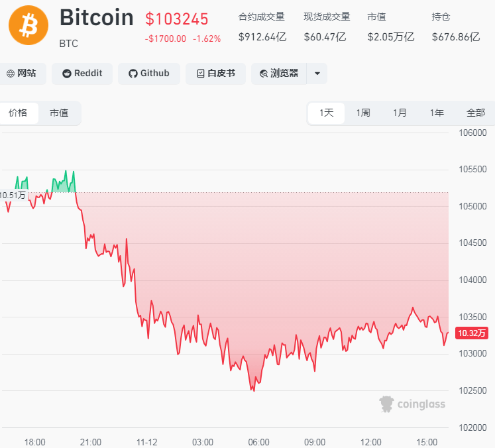Switch chart to market cap view
Screen dimensions: 495x448
[59, 113]
